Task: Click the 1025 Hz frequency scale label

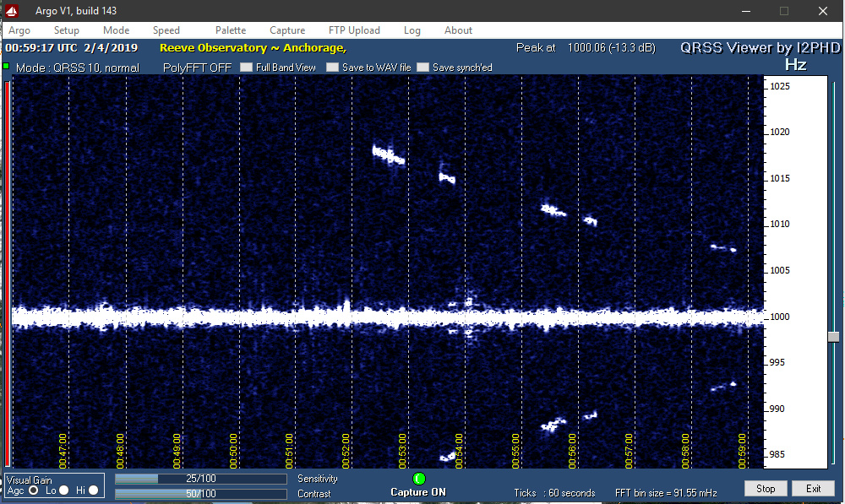Action: click(779, 86)
